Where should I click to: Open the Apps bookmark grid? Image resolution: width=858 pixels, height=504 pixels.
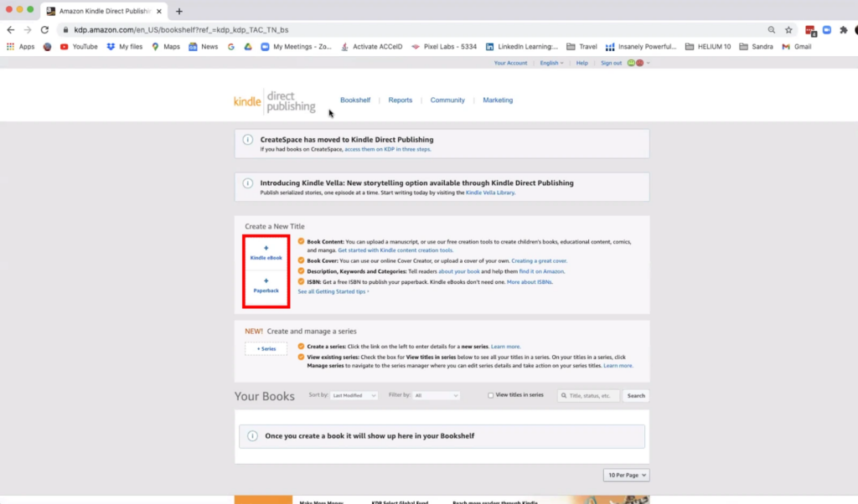(20, 46)
